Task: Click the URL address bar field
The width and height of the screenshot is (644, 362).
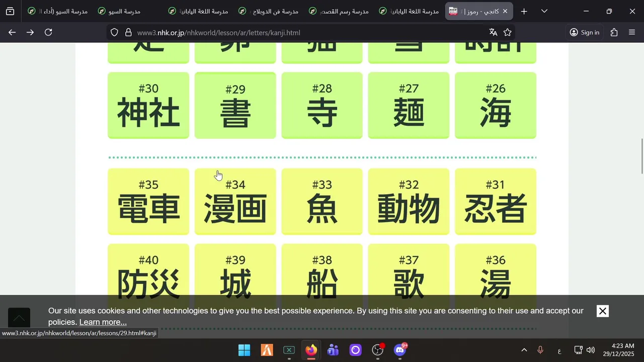Action: [x=309, y=32]
